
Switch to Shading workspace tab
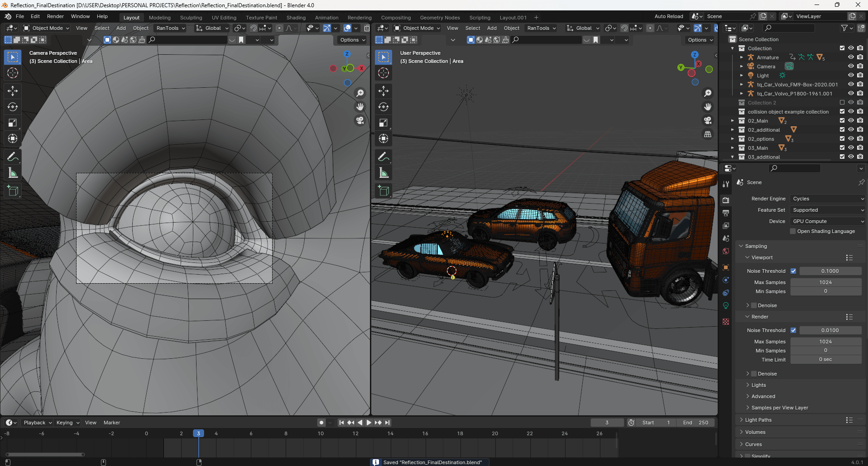point(296,18)
